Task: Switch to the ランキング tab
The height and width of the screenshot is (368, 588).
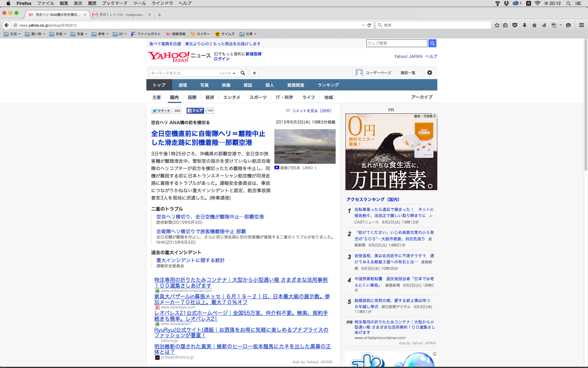Action: [328, 85]
